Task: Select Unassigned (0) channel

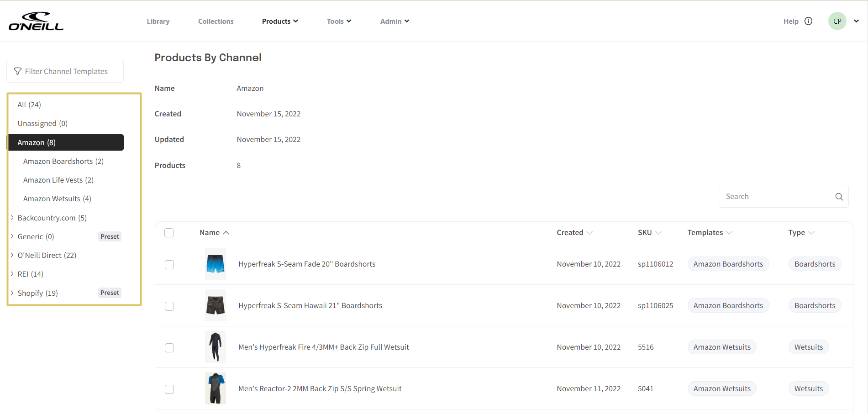Action: [x=42, y=123]
